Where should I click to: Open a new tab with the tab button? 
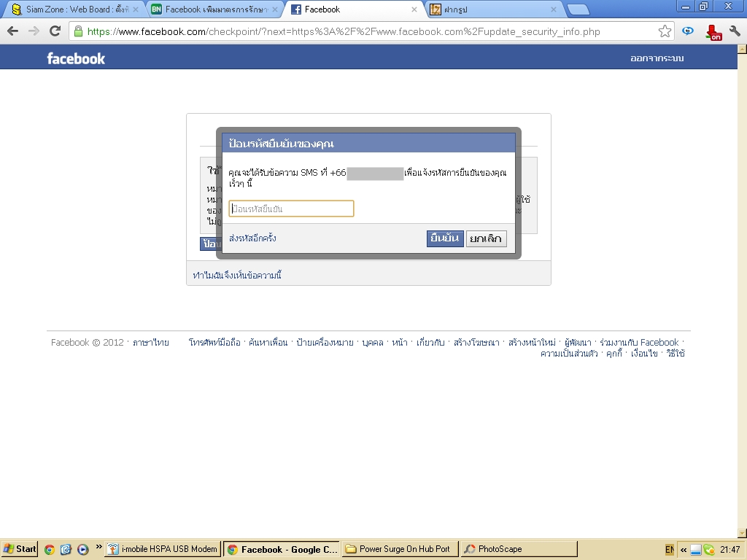coord(578,9)
